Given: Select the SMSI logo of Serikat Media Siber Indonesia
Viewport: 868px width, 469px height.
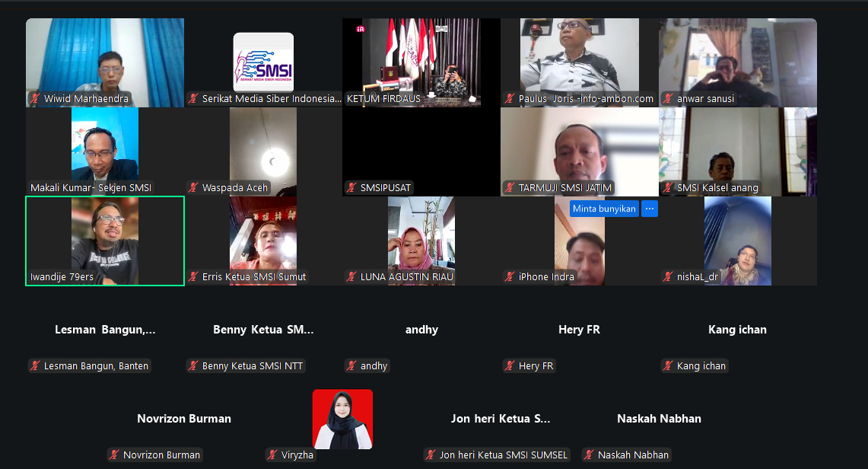Looking at the screenshot, I should tap(263, 61).
